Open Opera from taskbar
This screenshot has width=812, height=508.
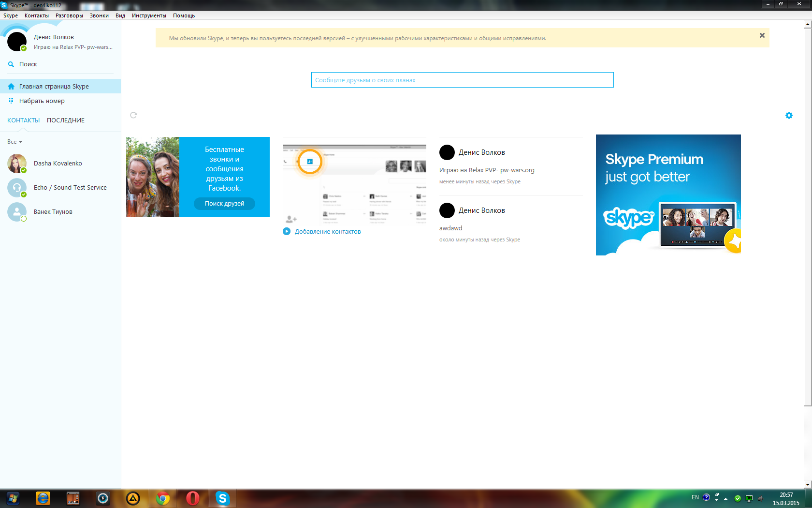193,498
